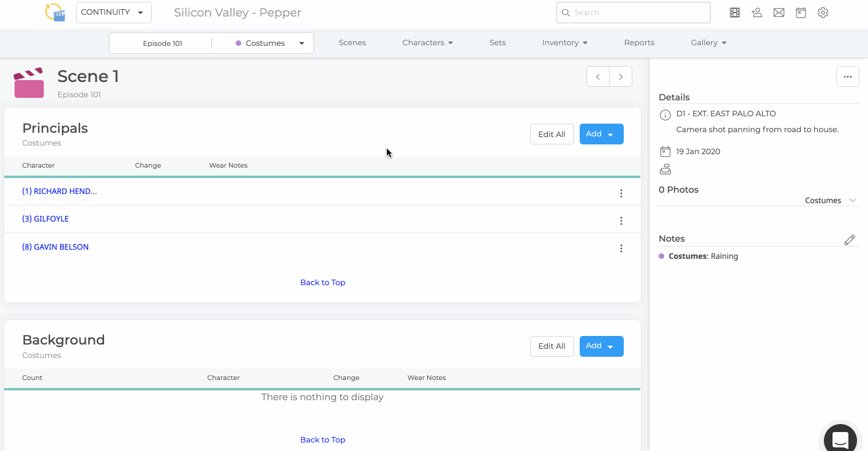Click the info icon beside D1 - EXT. EAST PALO ALTO
This screenshot has height=451, width=868.
pyautogui.click(x=665, y=114)
